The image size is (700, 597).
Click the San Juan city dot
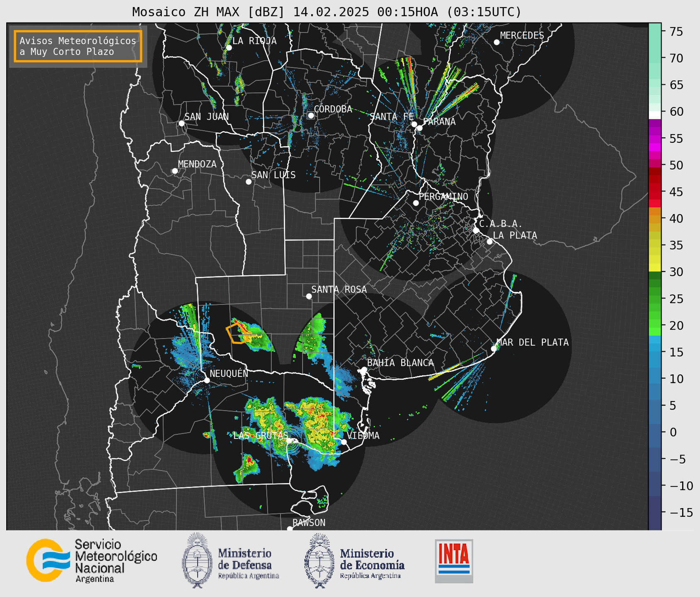(x=181, y=123)
